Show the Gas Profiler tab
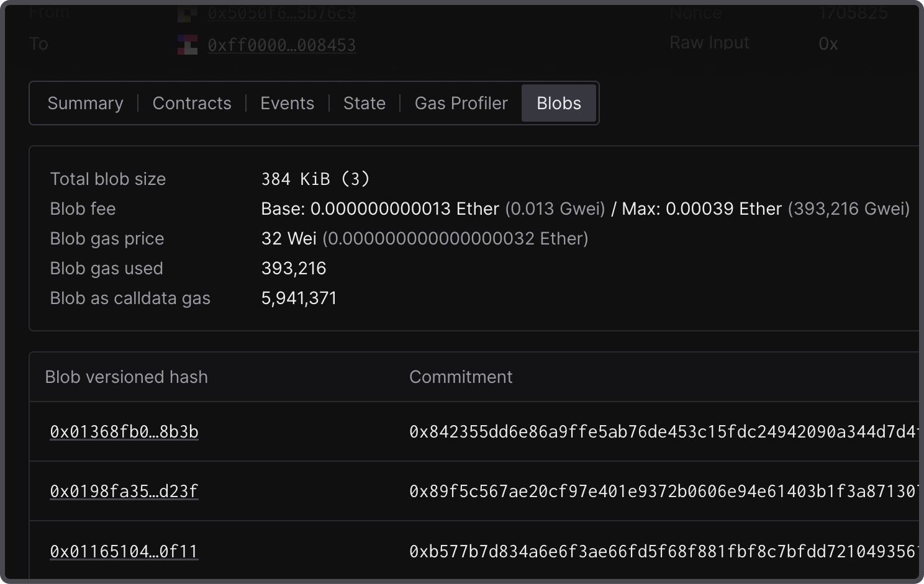This screenshot has width=924, height=584. click(x=461, y=103)
